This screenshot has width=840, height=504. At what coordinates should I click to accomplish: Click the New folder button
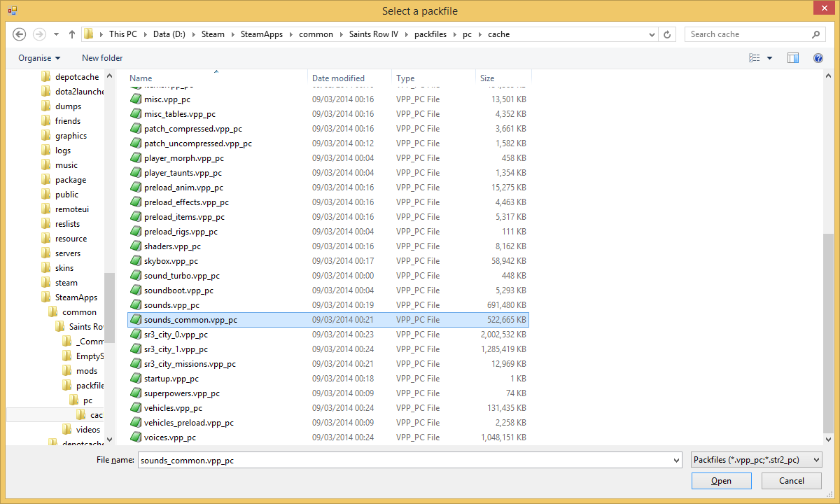(x=102, y=58)
